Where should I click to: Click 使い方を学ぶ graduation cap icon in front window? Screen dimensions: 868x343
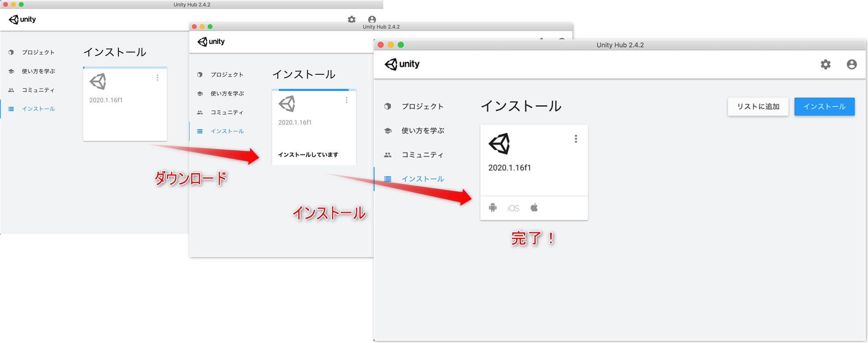click(x=388, y=131)
